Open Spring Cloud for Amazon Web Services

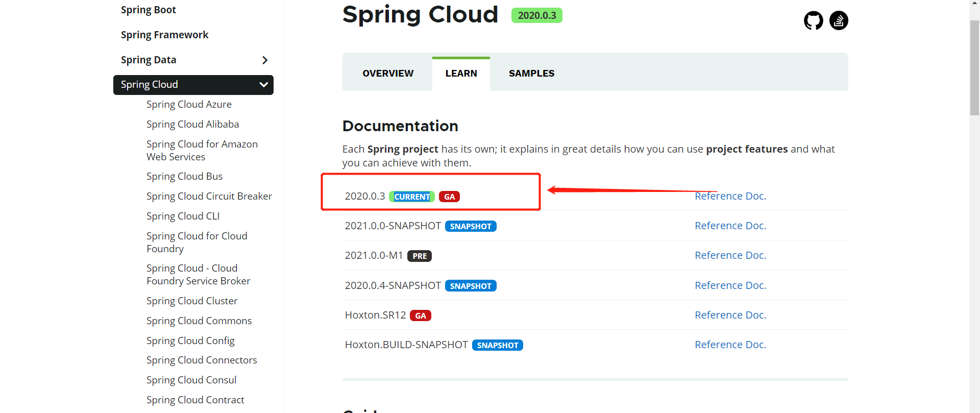pyautogui.click(x=202, y=151)
